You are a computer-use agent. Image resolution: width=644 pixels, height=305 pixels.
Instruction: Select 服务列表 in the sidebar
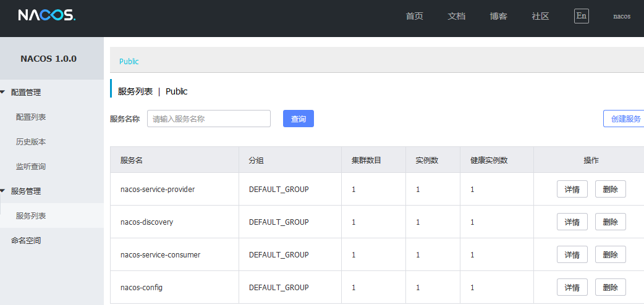pos(31,215)
